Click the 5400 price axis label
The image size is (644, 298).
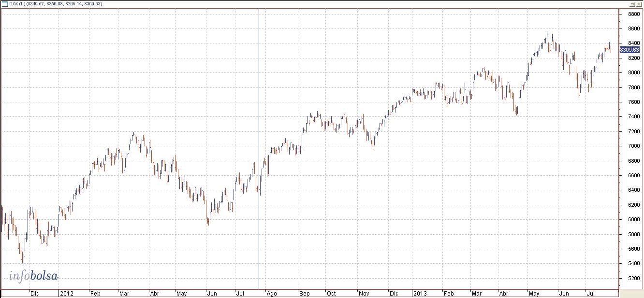coord(633,263)
